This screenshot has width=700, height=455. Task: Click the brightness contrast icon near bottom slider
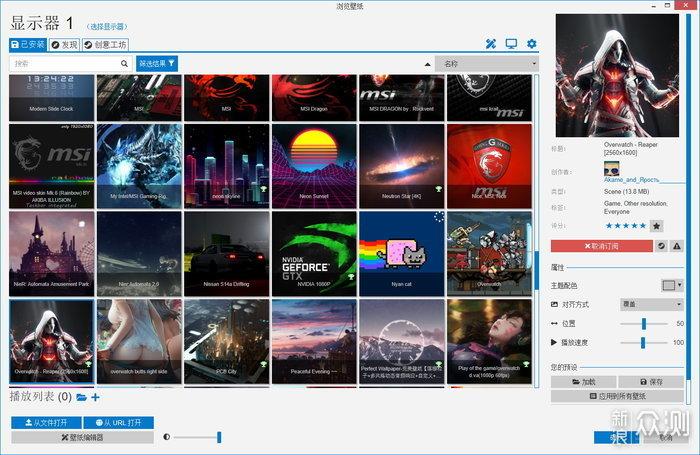coord(167,437)
